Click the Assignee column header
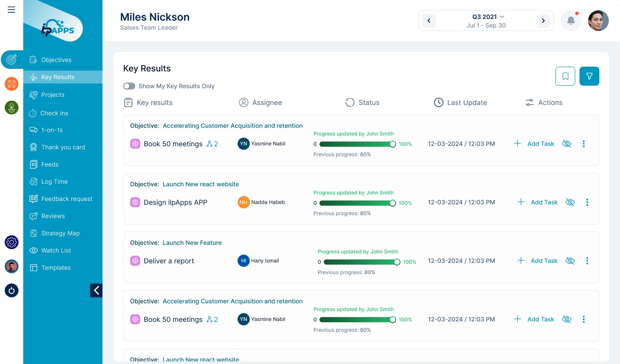 tap(260, 102)
